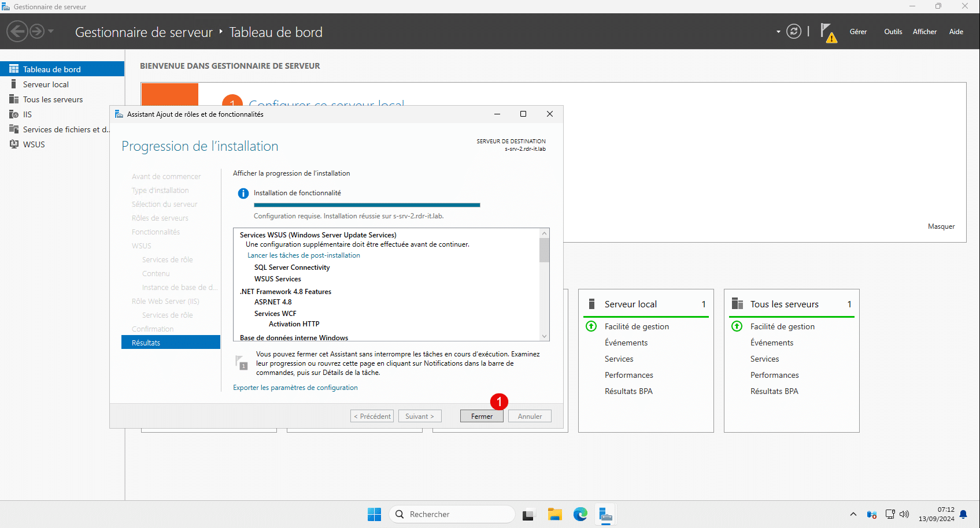Click the Rechercher taskbar search box
Image resolution: width=980 pixels, height=528 pixels.
pos(452,514)
